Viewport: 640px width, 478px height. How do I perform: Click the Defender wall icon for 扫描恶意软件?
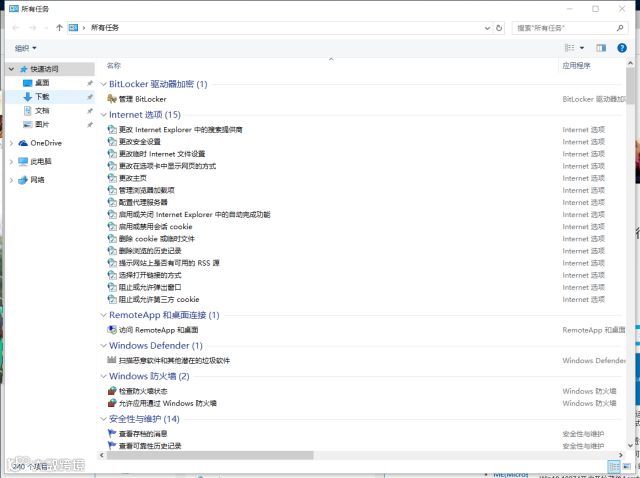112,360
